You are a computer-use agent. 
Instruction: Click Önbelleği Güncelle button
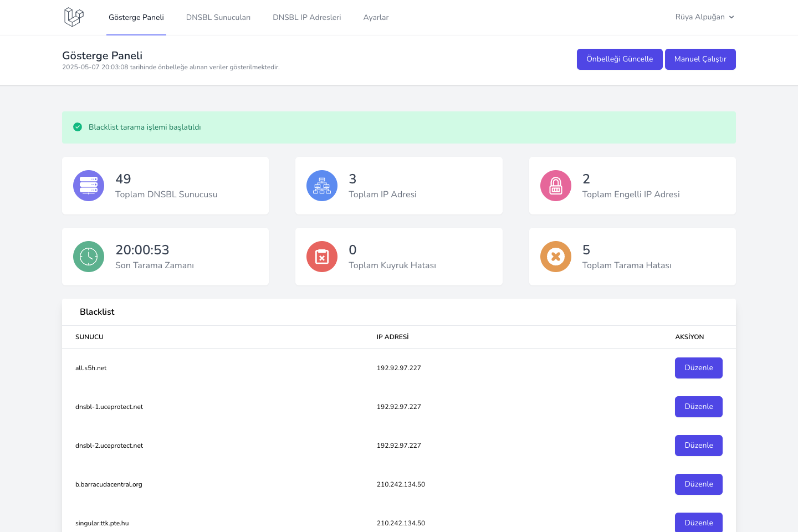(620, 59)
